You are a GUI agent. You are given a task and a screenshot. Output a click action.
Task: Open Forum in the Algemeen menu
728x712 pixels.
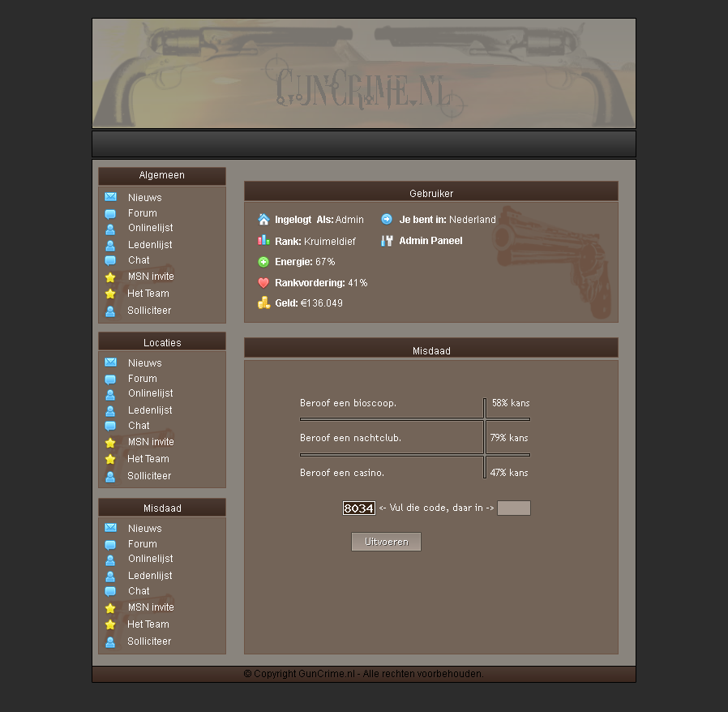click(143, 213)
